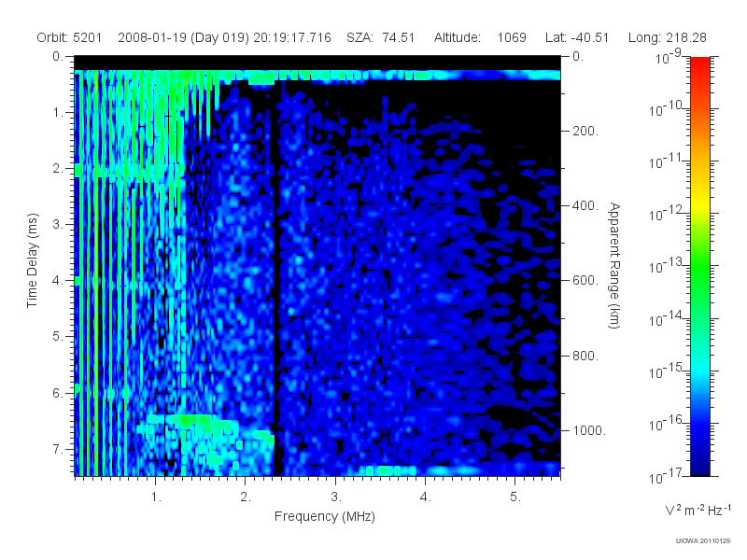Viewport: 747px width, 560px height.
Task: Click the red top of the color bar
Action: pos(699,64)
